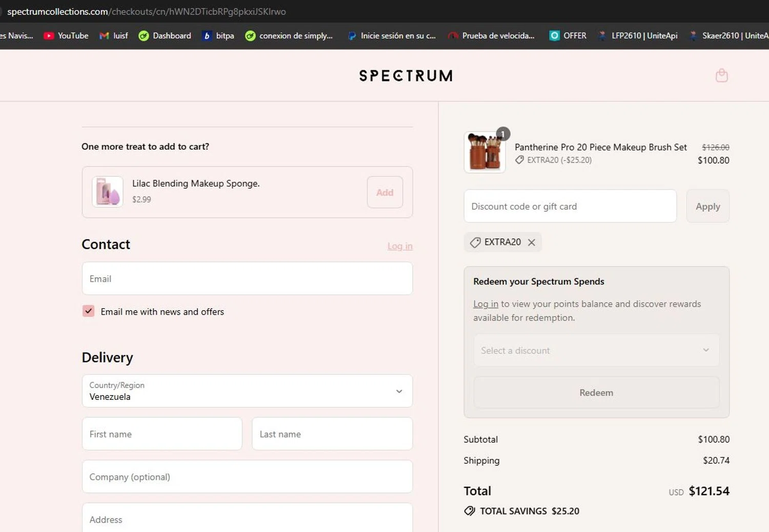Open the bitpa bookmark
This screenshot has width=769, height=532.
(218, 35)
